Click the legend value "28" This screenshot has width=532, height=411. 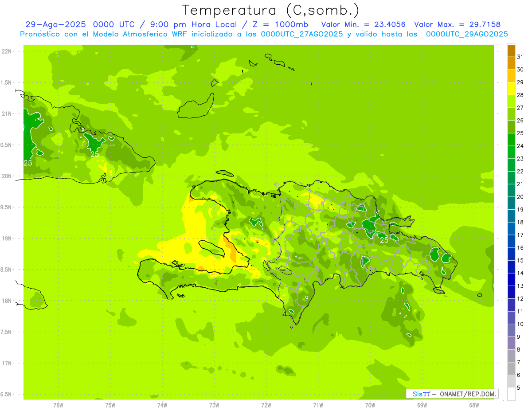pos(520,95)
